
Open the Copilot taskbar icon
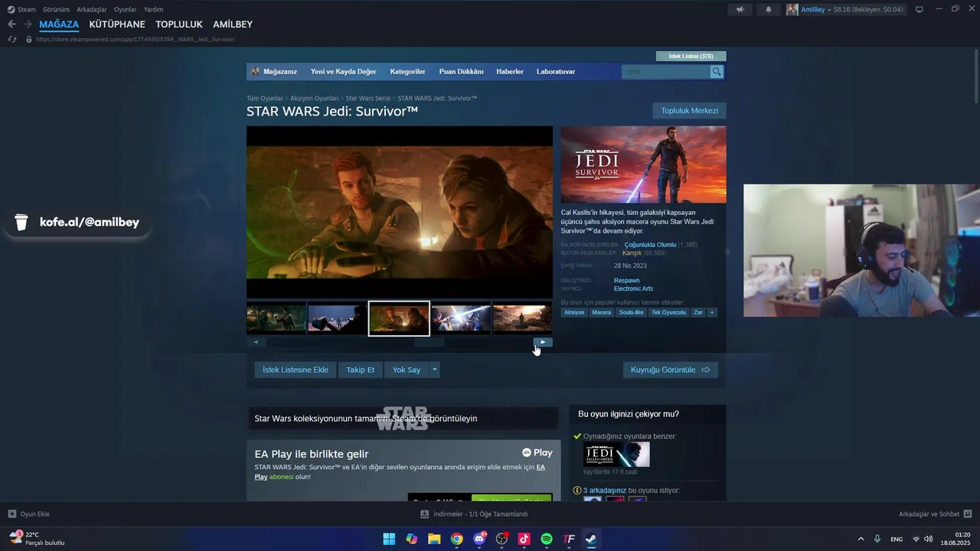(412, 539)
